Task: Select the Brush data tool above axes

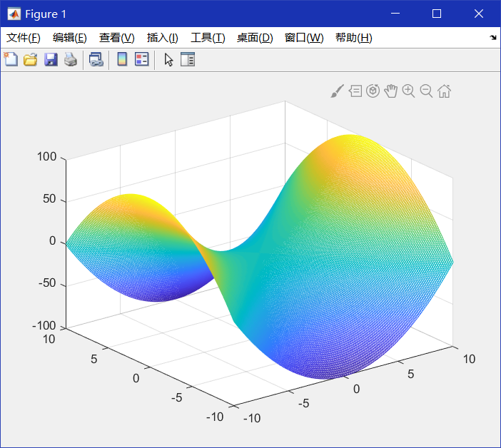Action: click(338, 91)
